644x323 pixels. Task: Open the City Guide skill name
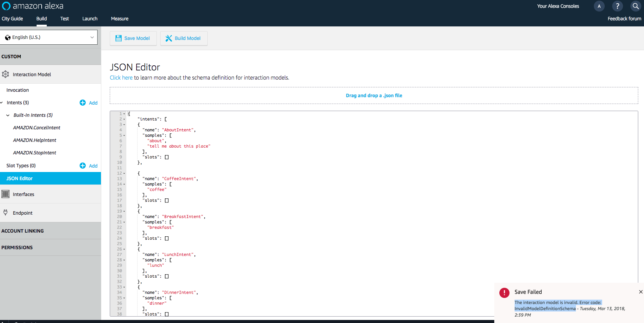pos(12,19)
